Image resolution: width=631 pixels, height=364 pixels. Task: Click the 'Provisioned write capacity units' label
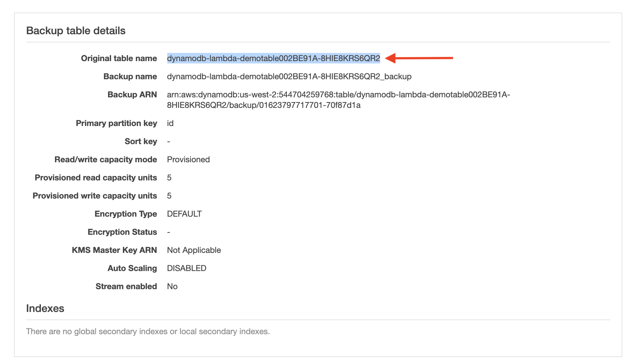(x=95, y=196)
